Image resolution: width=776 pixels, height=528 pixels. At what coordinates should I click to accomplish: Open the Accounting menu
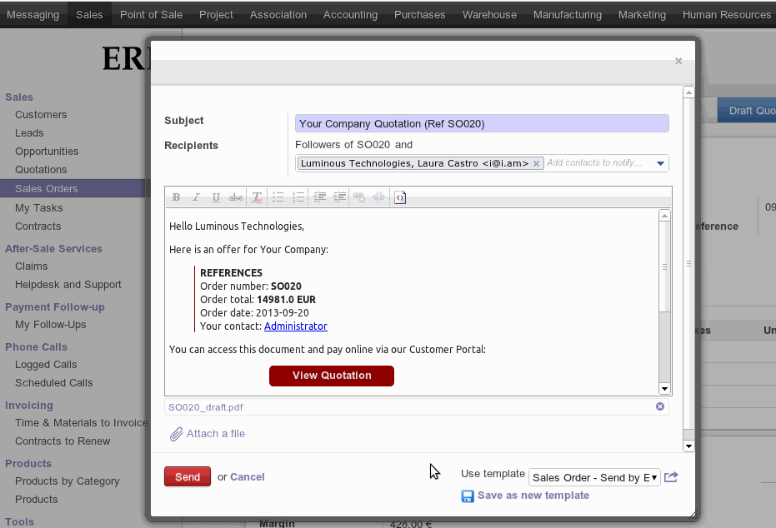[x=350, y=15]
